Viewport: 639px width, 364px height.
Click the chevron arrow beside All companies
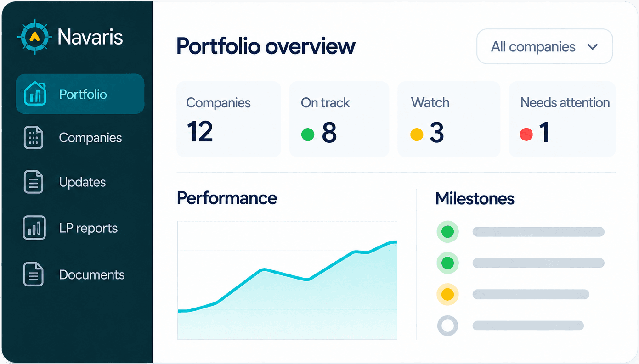(593, 47)
